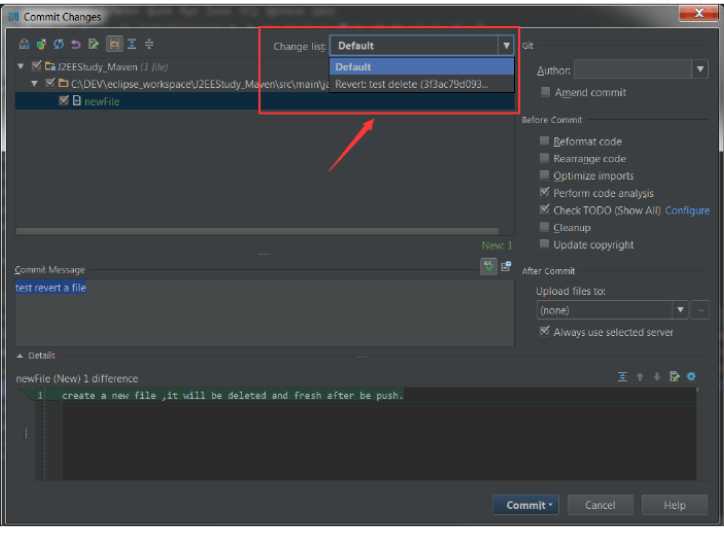Toggle Group by Directory icon
The width and height of the screenshot is (724, 533).
point(113,45)
